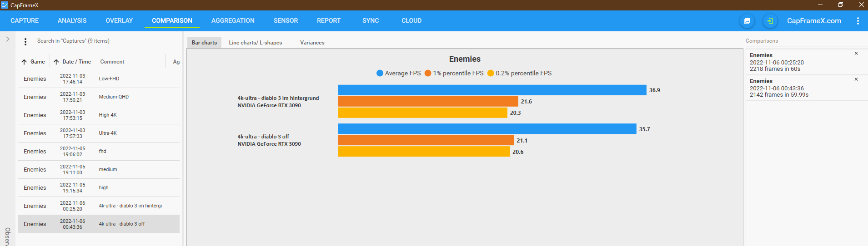This screenshot has width=868, height=246.
Task: Select the diablo 3 im hintergr capture row
Action: click(99, 206)
